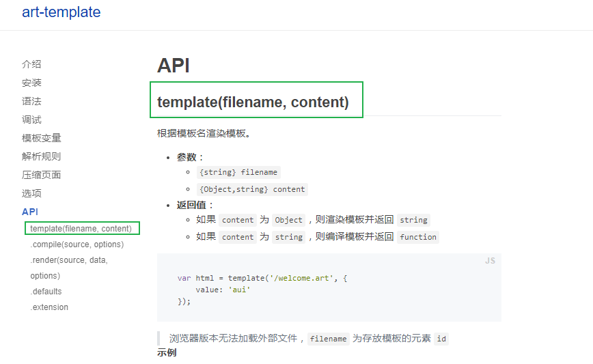The width and height of the screenshot is (593, 364).
Task: Jump to .compile(source, options) sidebar anchor
Action: point(77,244)
